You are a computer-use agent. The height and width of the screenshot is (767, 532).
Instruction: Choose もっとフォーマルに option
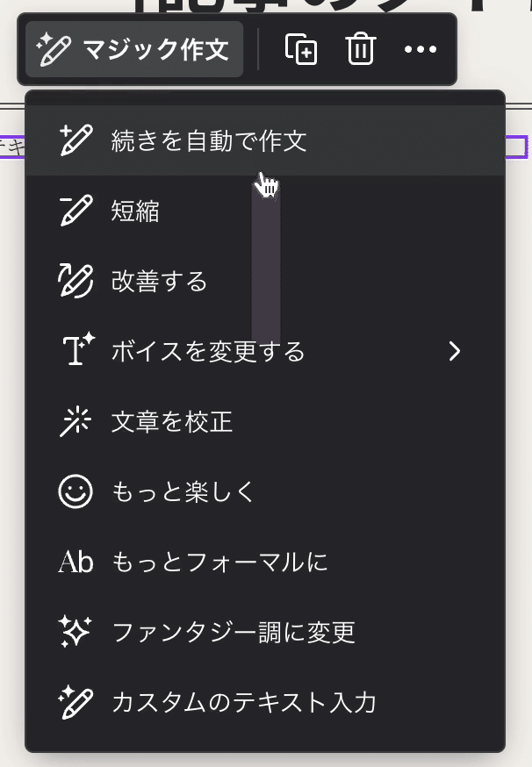(219, 562)
